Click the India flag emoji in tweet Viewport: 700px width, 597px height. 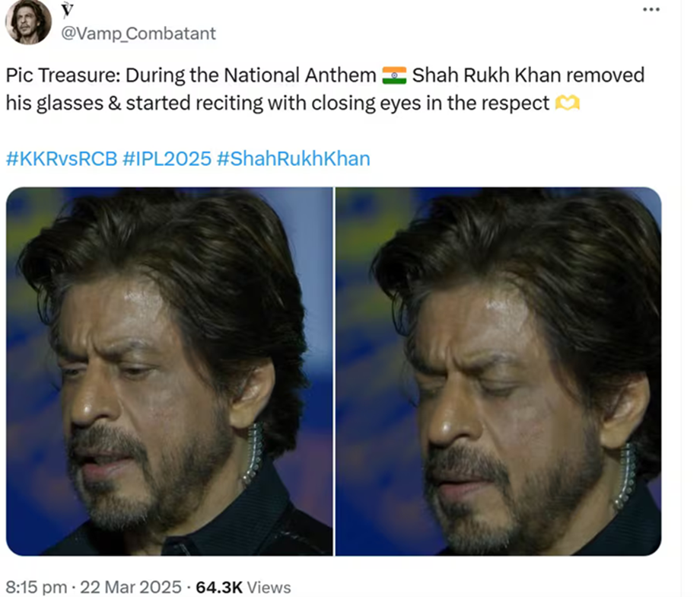(394, 75)
